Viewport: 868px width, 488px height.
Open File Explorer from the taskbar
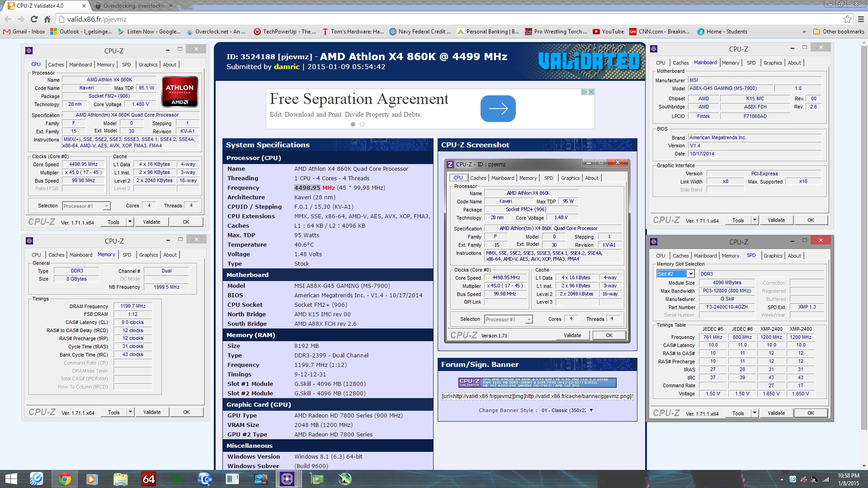pyautogui.click(x=120, y=479)
